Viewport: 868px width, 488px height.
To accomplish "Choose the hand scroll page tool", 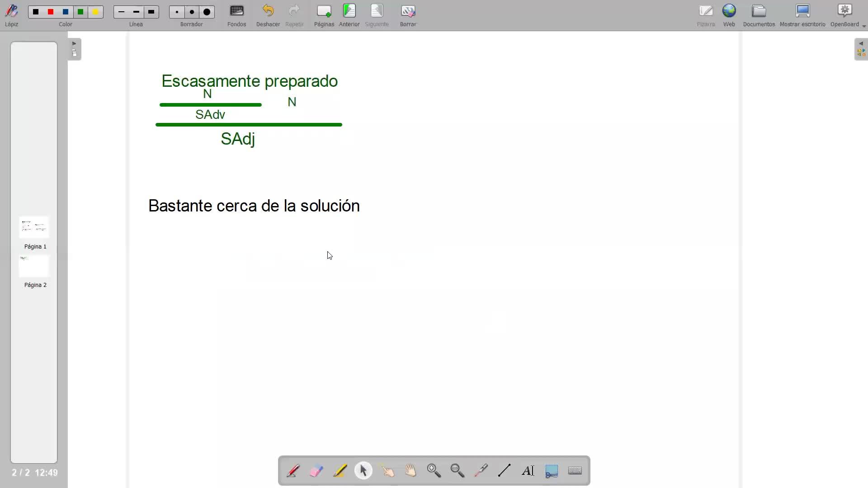I will point(410,471).
